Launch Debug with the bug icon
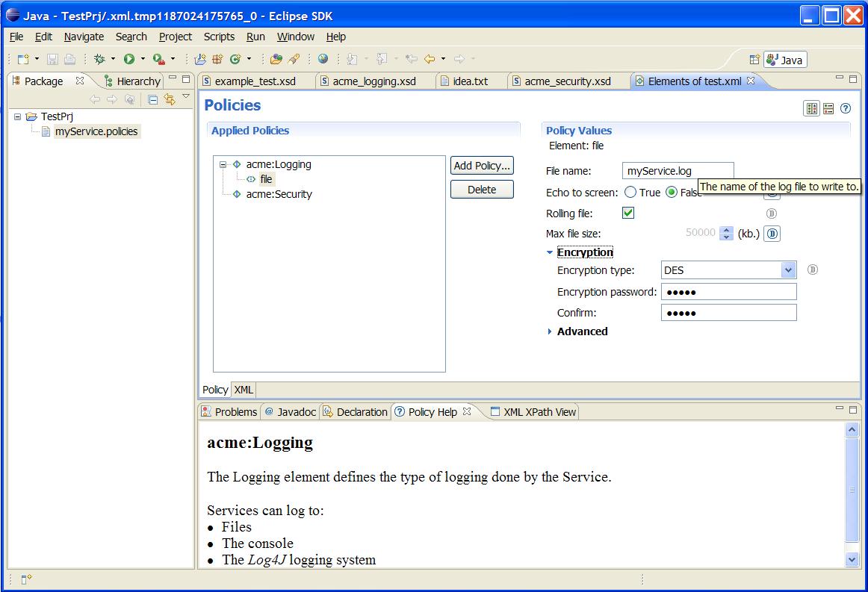The height and width of the screenshot is (592, 868). 99,59
